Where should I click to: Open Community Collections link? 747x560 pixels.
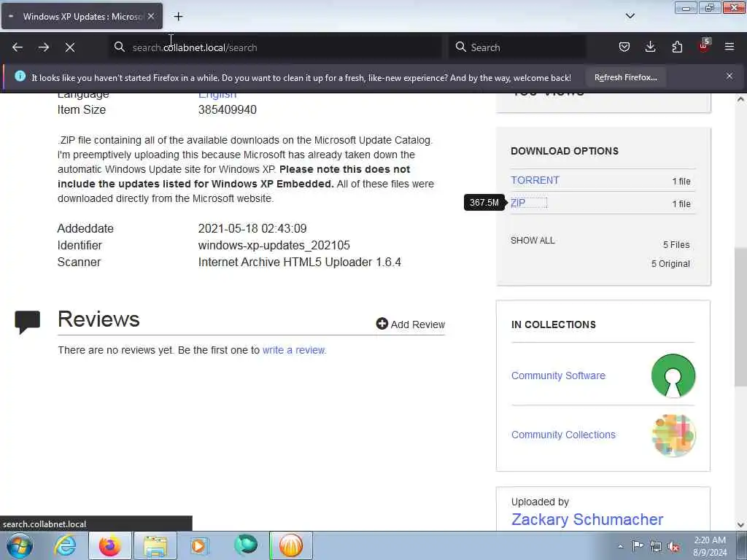pyautogui.click(x=563, y=435)
